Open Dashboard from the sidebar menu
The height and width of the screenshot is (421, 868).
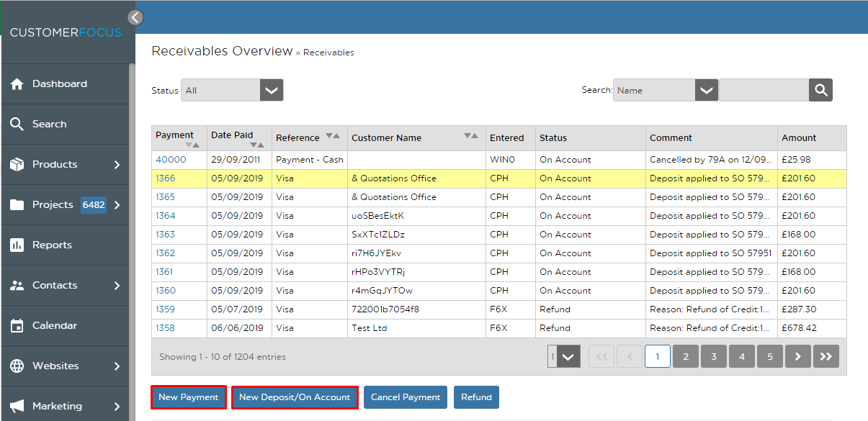pos(65,83)
